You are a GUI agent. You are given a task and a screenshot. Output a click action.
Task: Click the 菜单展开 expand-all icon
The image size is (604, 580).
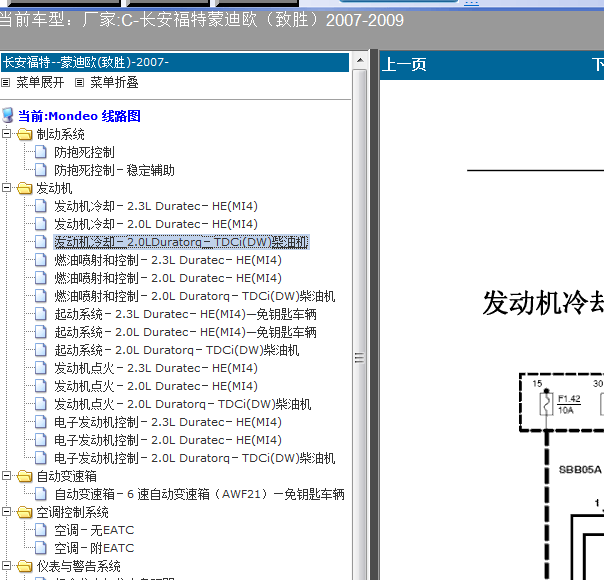pos(5,82)
